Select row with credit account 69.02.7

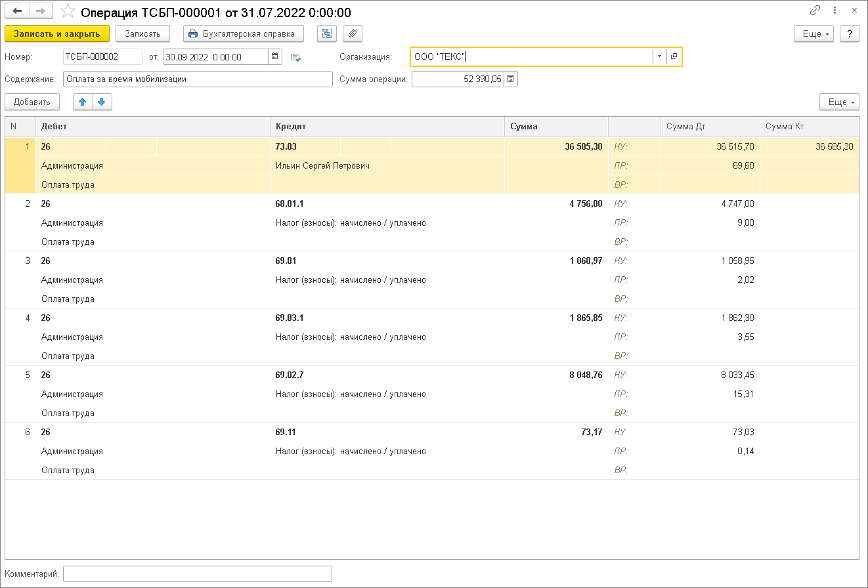(290, 375)
